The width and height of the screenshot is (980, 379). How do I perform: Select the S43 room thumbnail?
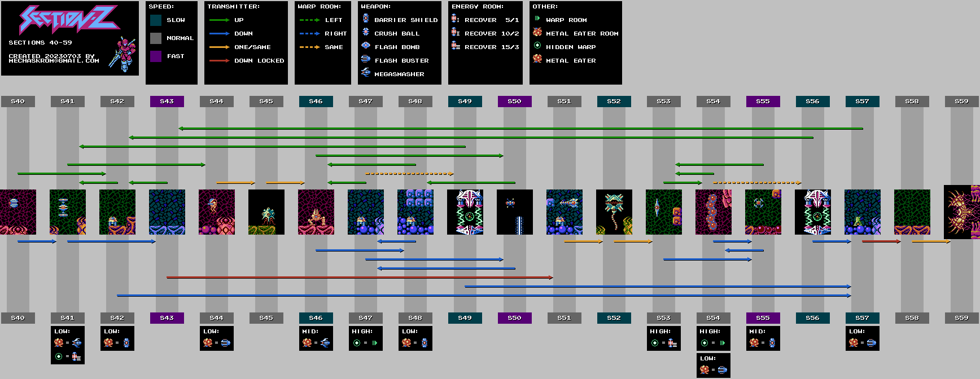coord(167,212)
